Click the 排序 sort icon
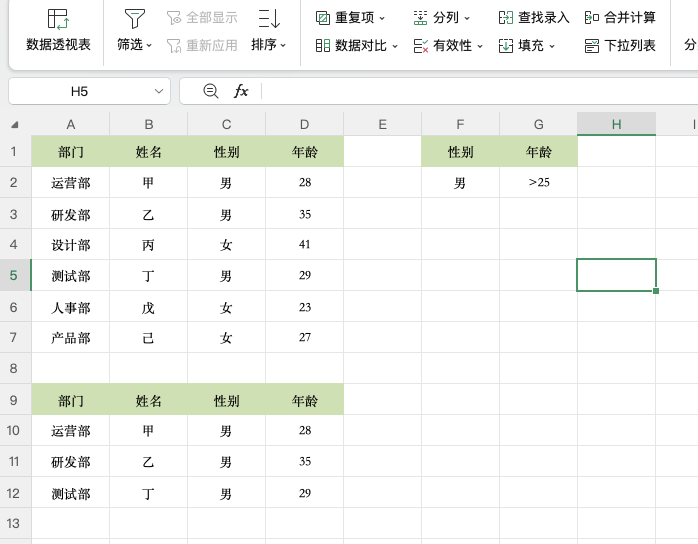The width and height of the screenshot is (698, 544). click(269, 19)
